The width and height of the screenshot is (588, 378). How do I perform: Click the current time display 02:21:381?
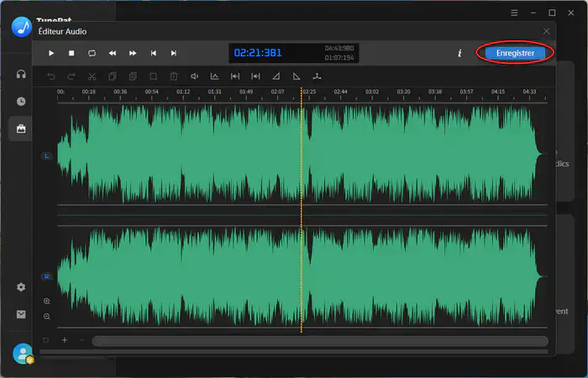pyautogui.click(x=258, y=53)
